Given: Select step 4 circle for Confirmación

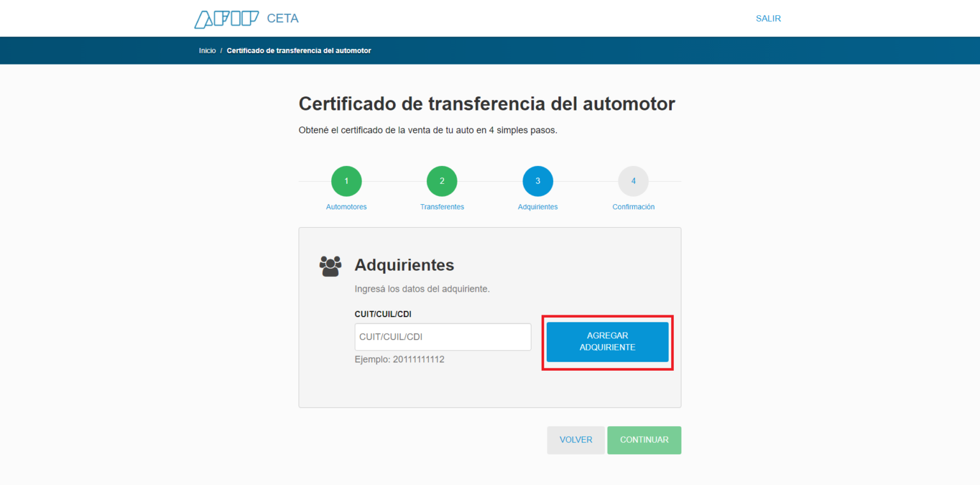Looking at the screenshot, I should click(x=634, y=181).
